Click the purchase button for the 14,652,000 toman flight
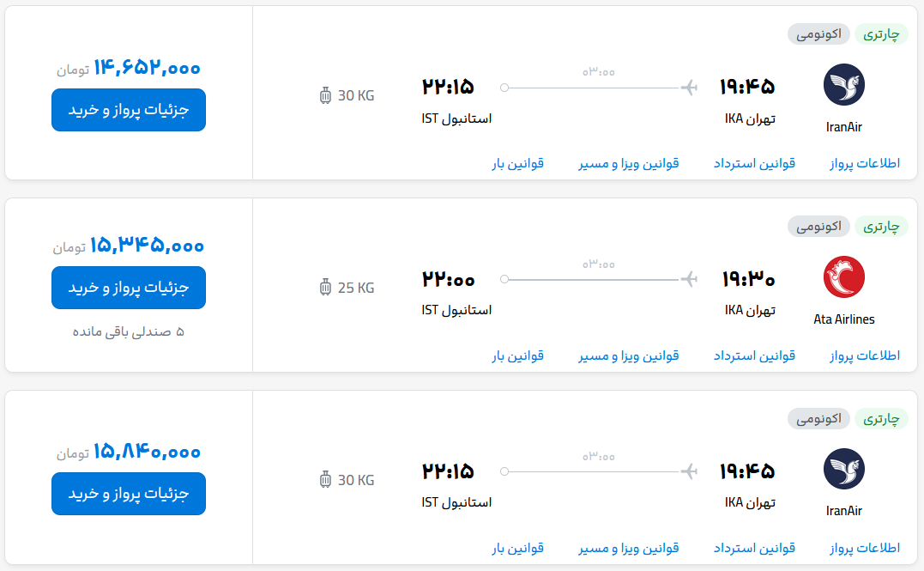 (129, 110)
